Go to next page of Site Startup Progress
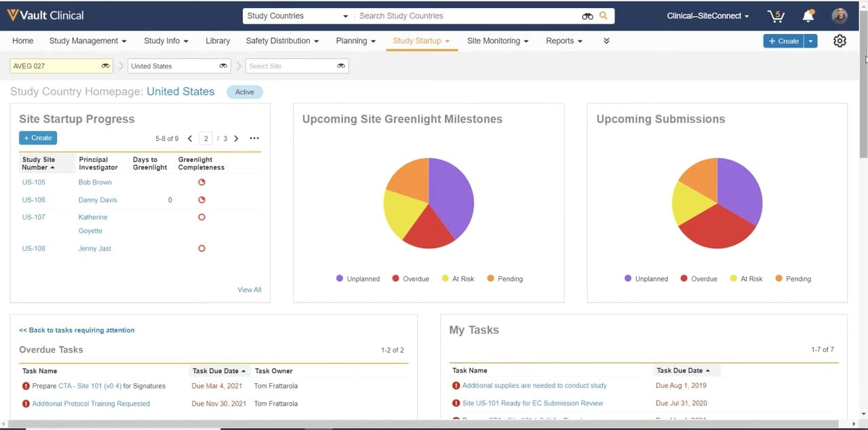Image resolution: width=868 pixels, height=430 pixels. tap(236, 138)
